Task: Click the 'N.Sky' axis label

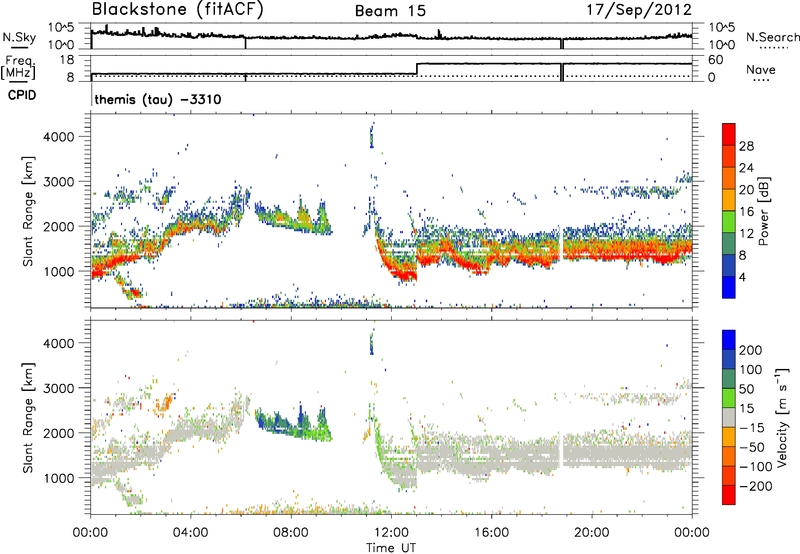Action: (x=19, y=37)
